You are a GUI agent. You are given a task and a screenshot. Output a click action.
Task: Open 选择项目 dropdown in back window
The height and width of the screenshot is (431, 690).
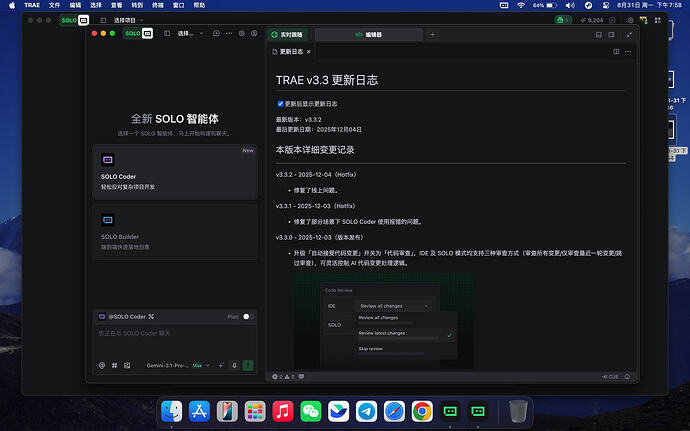coord(128,20)
